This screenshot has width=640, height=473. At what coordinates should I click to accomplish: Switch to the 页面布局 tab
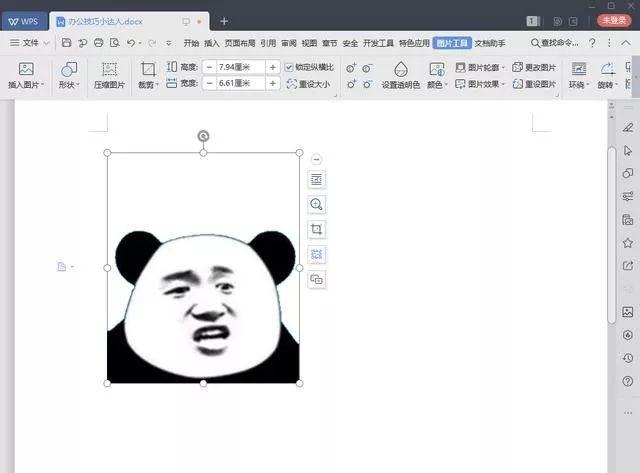(239, 43)
